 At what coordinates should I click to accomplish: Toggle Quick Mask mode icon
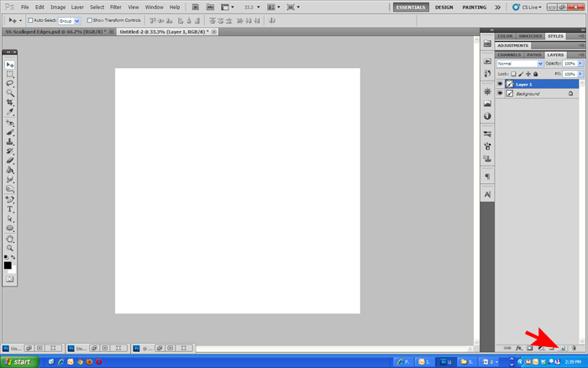(10, 280)
